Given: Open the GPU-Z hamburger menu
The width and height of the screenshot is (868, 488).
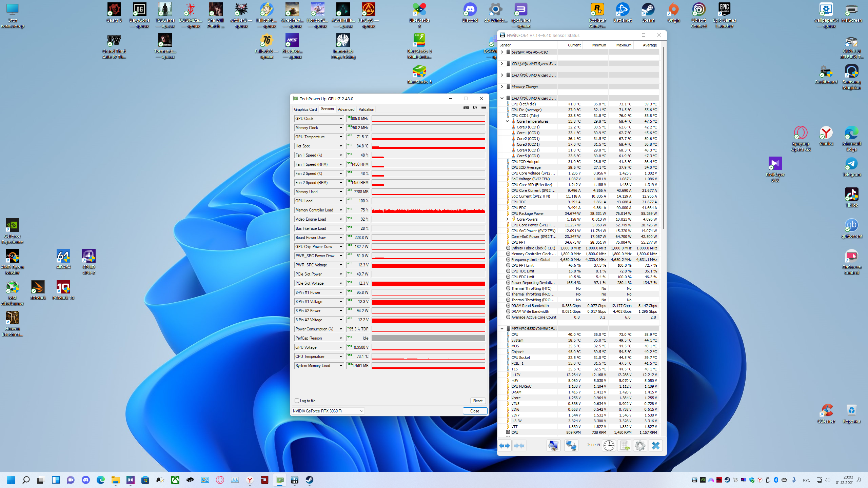Looking at the screenshot, I should 484,107.
